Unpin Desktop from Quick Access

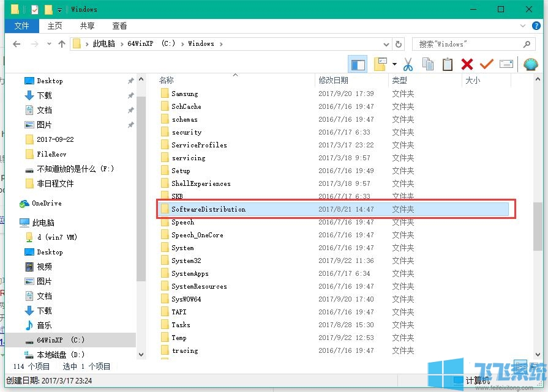tap(130, 81)
